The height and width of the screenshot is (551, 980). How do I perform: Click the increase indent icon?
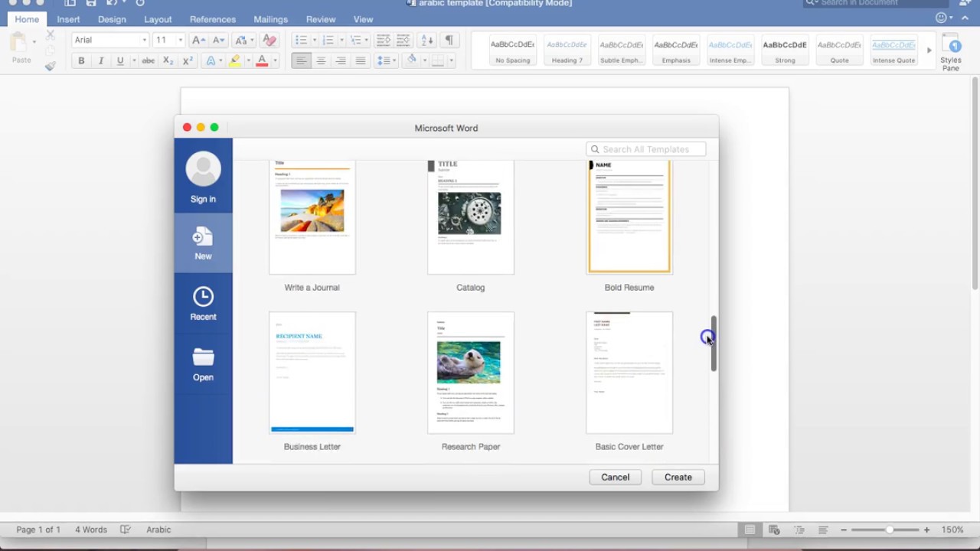point(403,40)
